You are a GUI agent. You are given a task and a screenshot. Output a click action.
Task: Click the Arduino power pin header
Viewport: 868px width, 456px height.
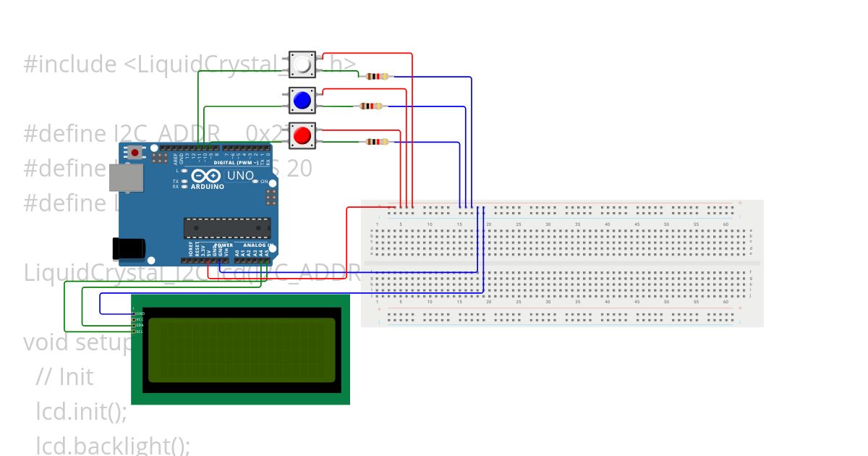(205, 261)
